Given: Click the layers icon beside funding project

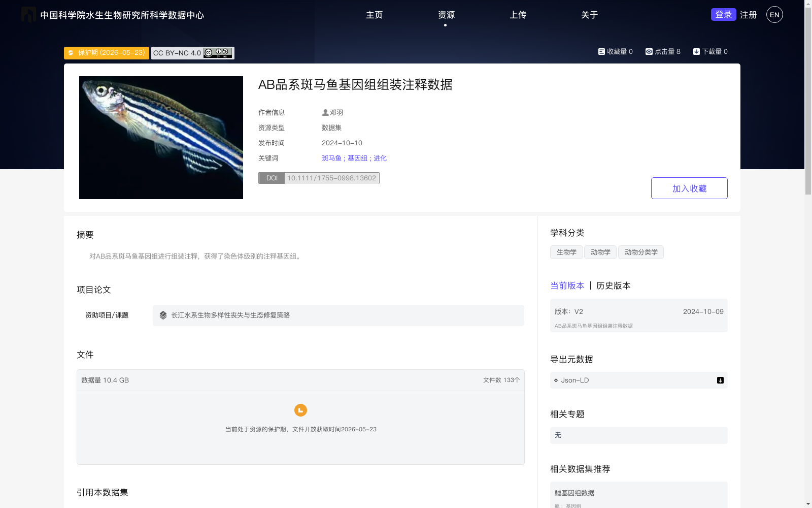Looking at the screenshot, I should (x=163, y=315).
